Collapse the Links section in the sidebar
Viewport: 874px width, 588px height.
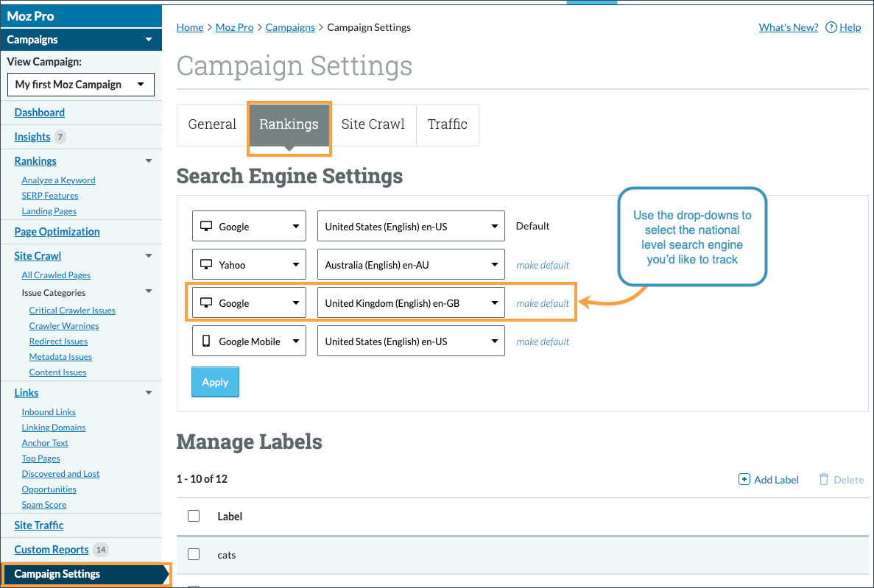[149, 392]
